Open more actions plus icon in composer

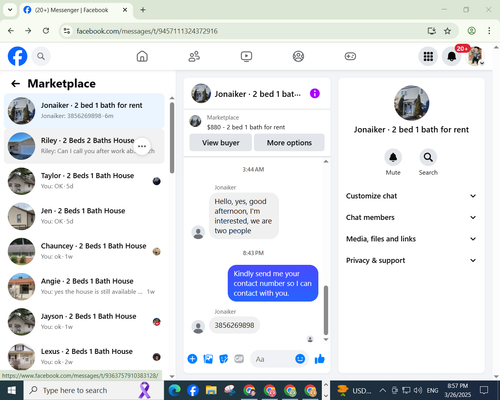(x=192, y=359)
